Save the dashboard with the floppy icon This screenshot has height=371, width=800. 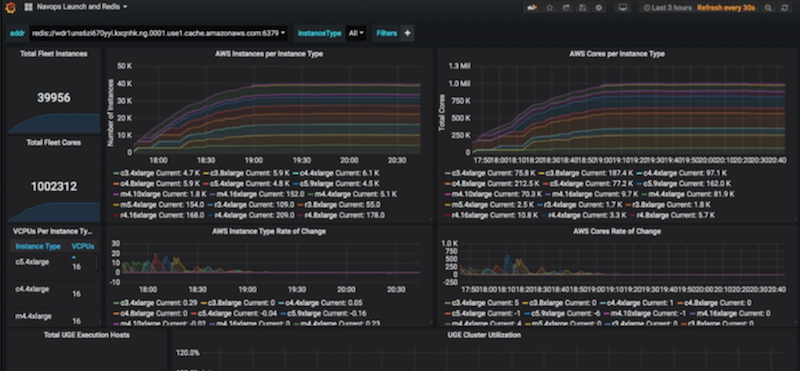pos(583,8)
